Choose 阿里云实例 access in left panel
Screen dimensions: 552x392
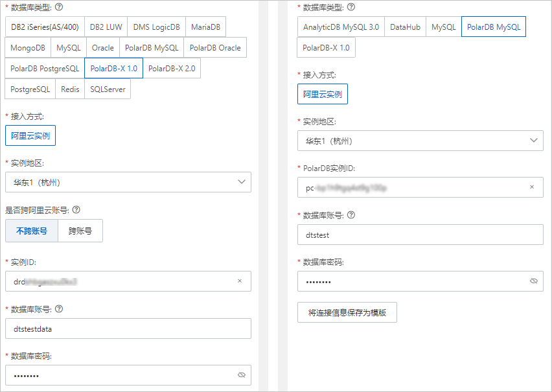click(30, 135)
